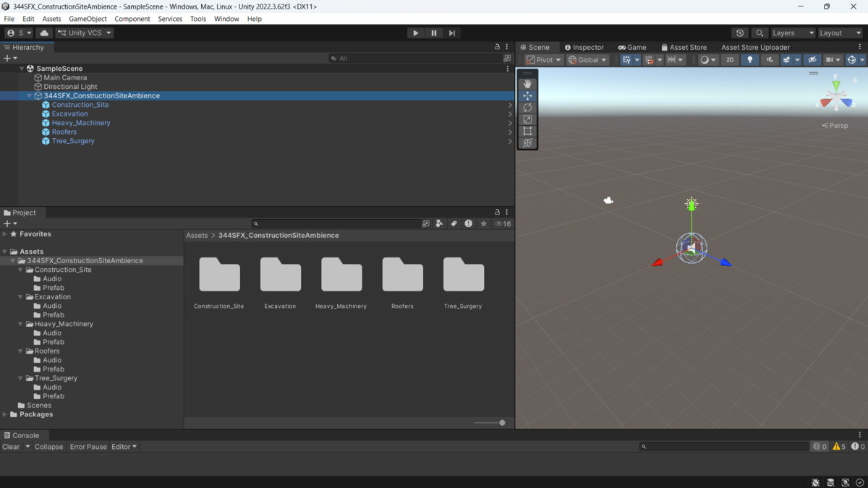Screen dimensions: 868x488
Task: Open the Component menu
Action: [132, 19]
